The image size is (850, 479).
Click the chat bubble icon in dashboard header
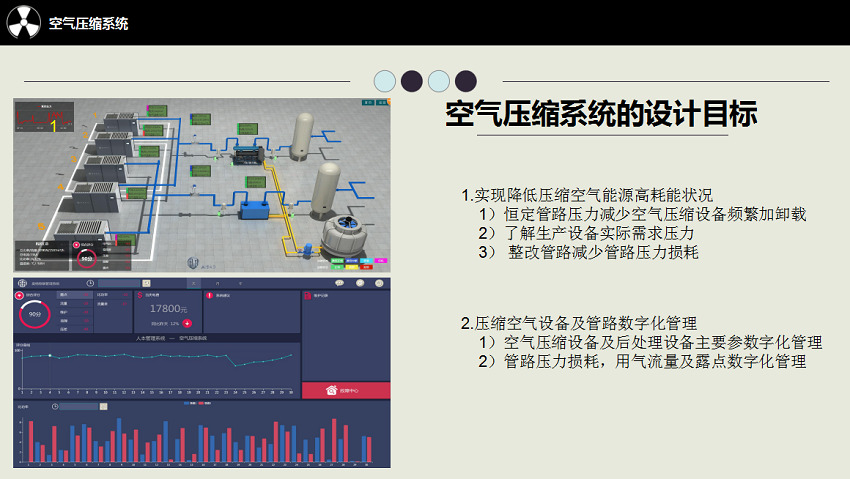pyautogui.click(x=340, y=284)
